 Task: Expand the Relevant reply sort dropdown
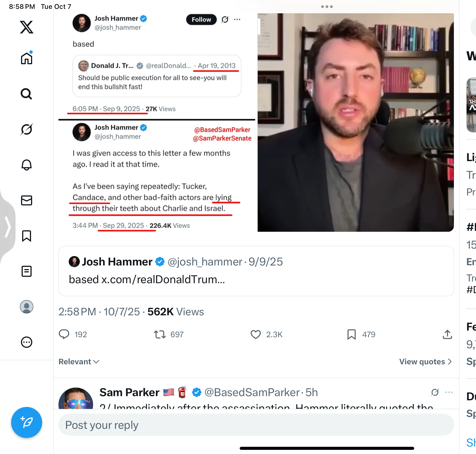(79, 362)
